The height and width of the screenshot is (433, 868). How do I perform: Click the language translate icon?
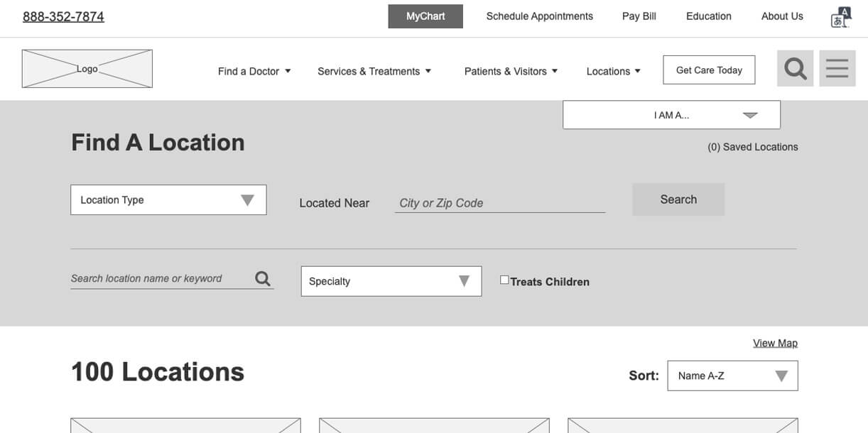[840, 17]
